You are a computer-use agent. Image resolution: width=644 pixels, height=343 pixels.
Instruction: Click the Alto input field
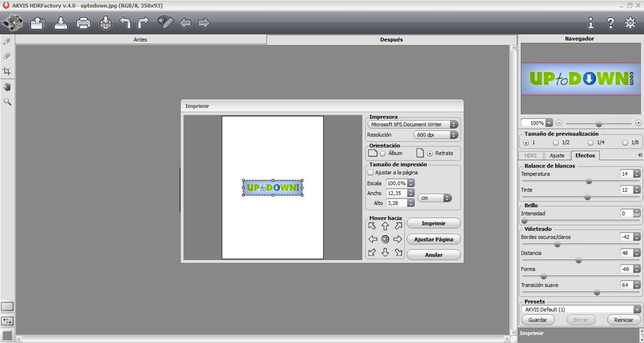pyautogui.click(x=396, y=203)
